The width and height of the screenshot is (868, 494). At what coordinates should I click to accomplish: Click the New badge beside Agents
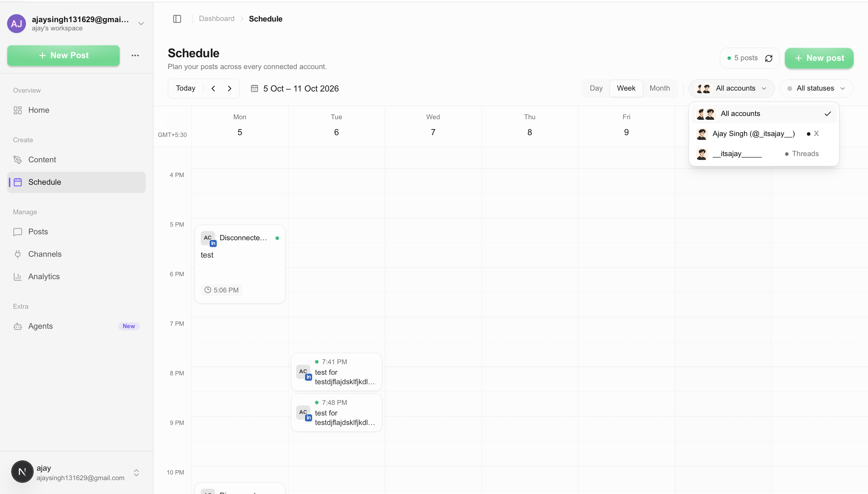(129, 326)
